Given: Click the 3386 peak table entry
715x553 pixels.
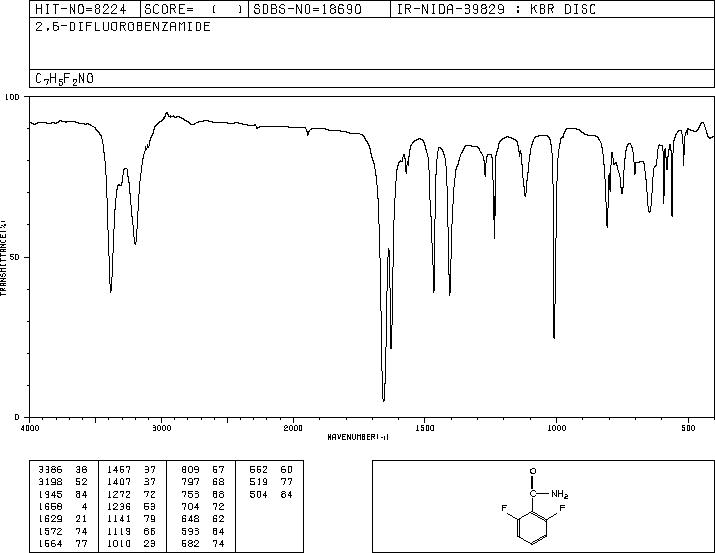Looking at the screenshot, I should [63, 470].
